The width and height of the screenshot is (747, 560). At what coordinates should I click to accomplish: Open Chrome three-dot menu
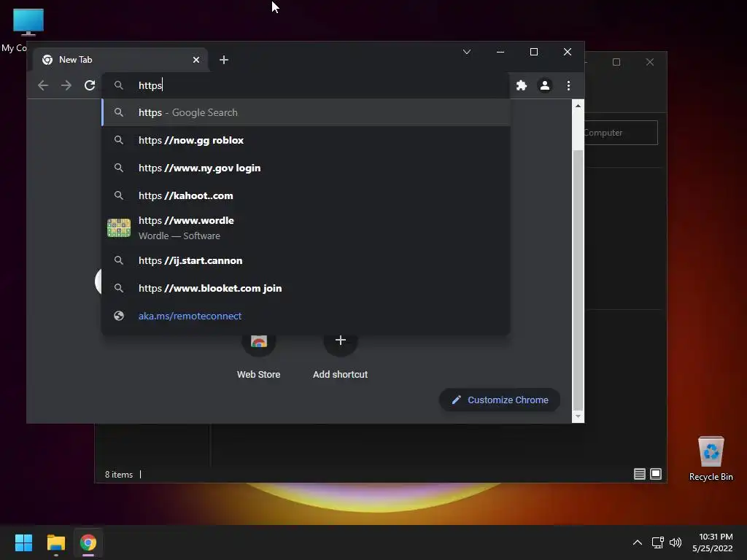(568, 85)
